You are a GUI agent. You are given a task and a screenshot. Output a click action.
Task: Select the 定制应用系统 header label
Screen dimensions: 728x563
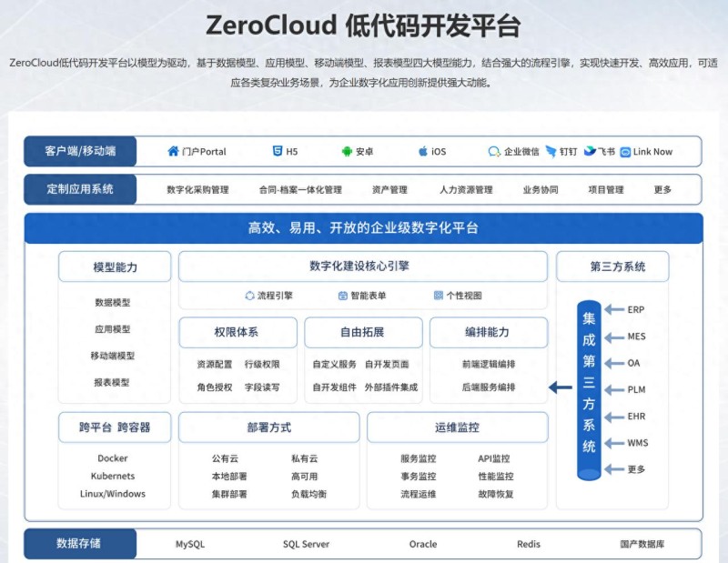[80, 189]
